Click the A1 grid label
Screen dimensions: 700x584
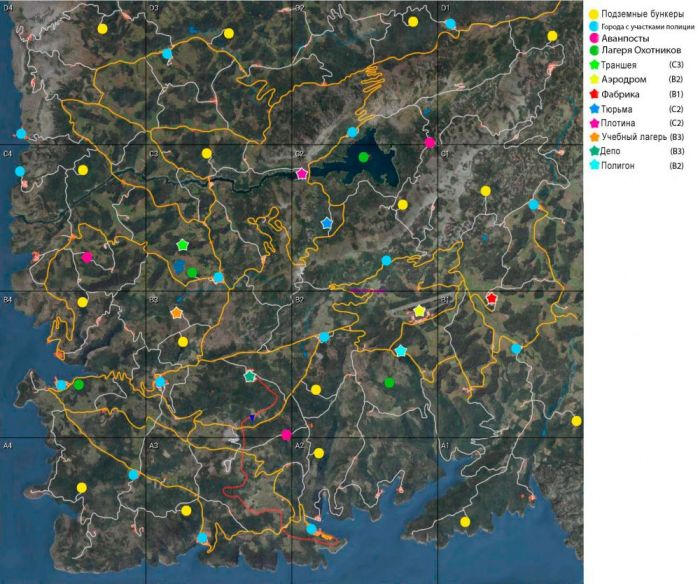pyautogui.click(x=446, y=444)
